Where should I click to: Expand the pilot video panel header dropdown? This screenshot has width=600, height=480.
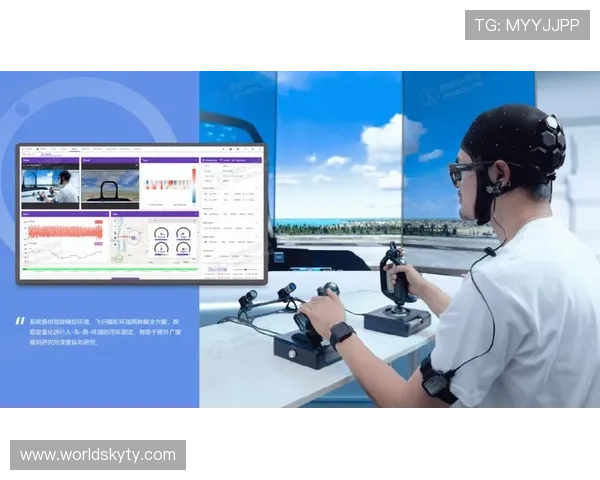[75, 160]
